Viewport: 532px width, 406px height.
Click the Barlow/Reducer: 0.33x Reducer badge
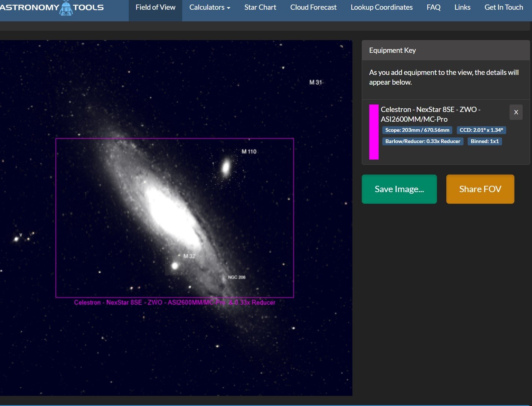click(x=423, y=141)
